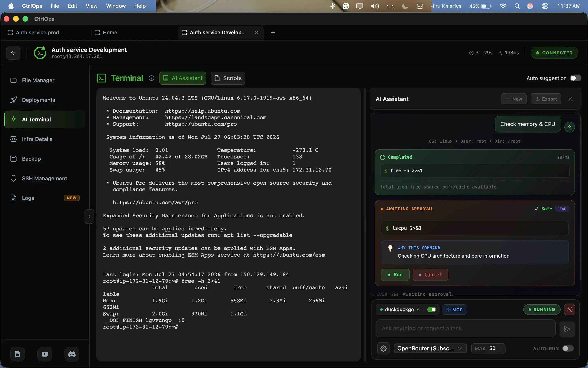Image resolution: width=588 pixels, height=368 pixels.
Task: Open the View menu
Action: [92, 6]
